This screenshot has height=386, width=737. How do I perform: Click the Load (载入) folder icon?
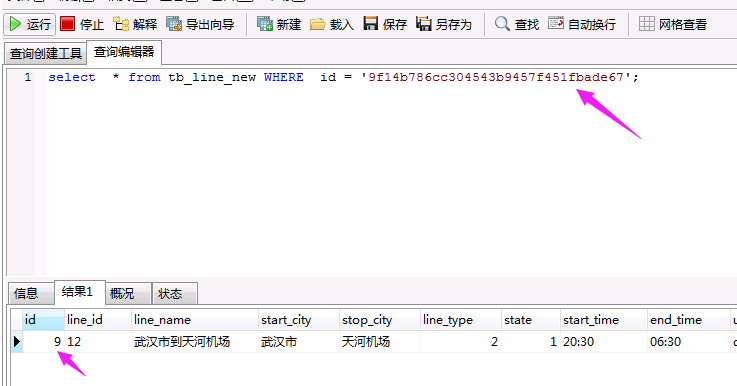317,24
